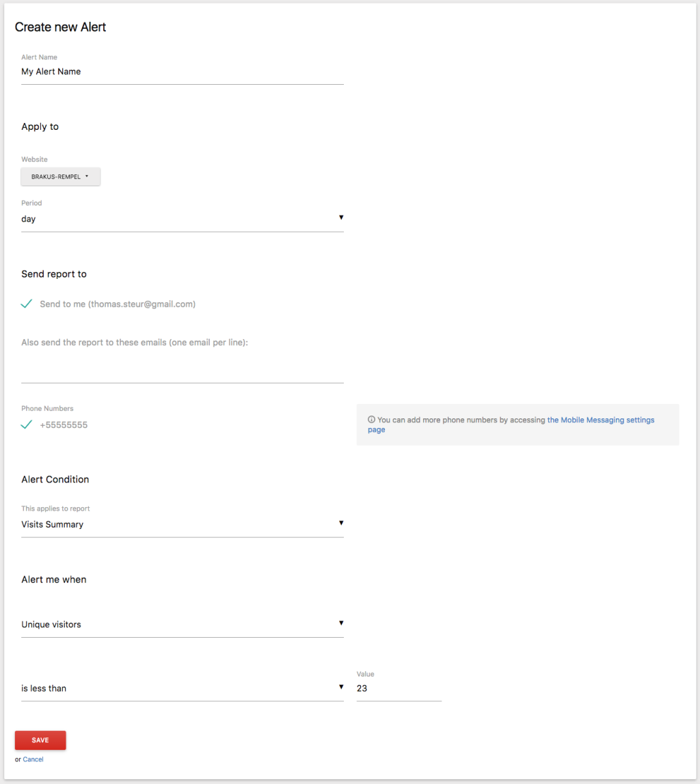The width and height of the screenshot is (700, 784).
Task: Click the additional emails text area
Action: pos(182,369)
